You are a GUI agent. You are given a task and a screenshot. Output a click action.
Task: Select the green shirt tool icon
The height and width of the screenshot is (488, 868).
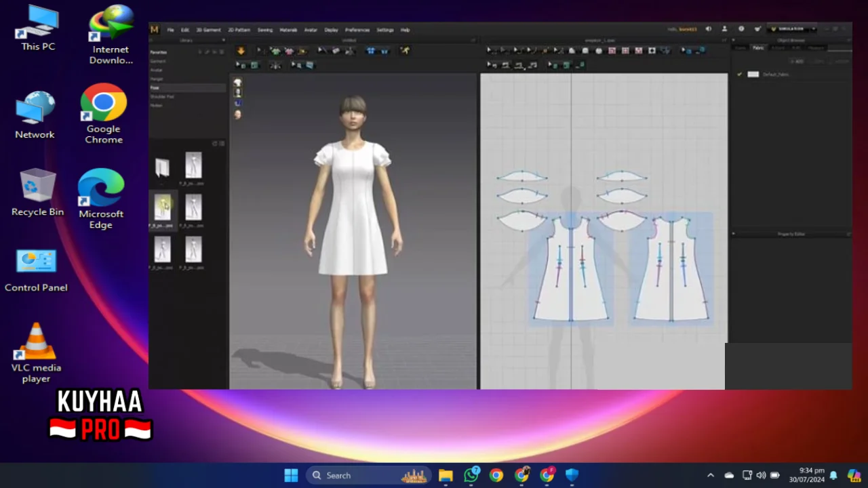click(x=276, y=51)
